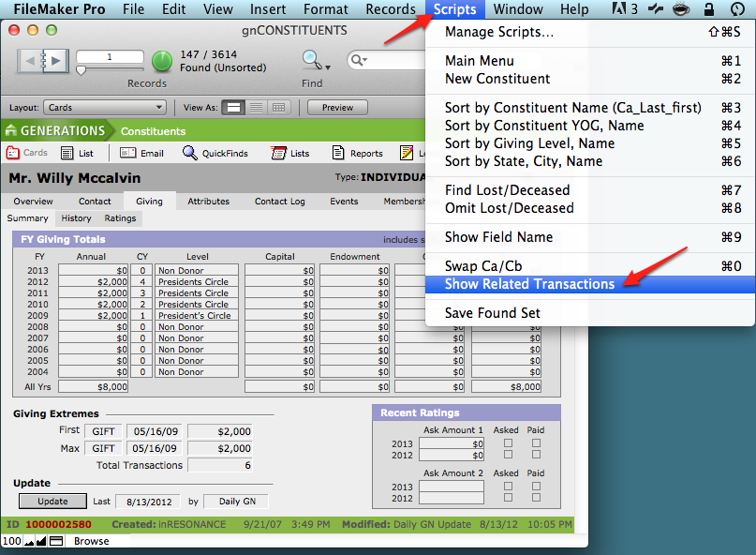Open the Layout dropdown showing Cards
This screenshot has height=555, width=756.
click(x=105, y=108)
